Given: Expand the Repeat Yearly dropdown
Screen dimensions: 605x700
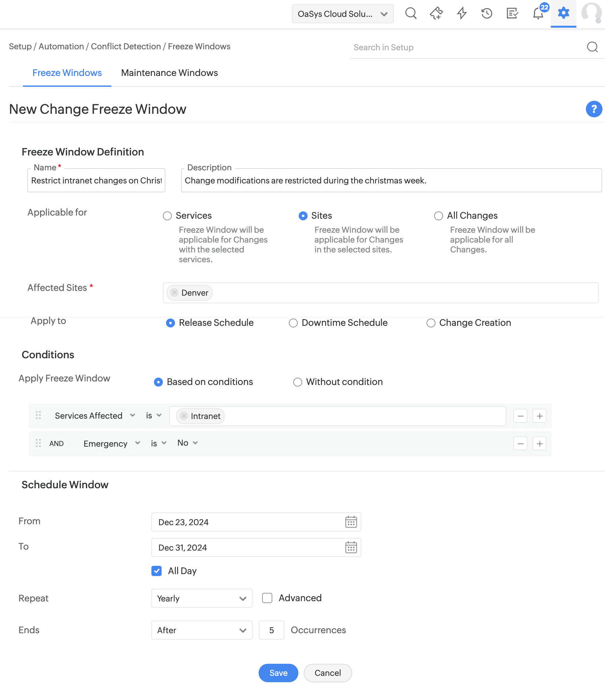Looking at the screenshot, I should point(202,598).
